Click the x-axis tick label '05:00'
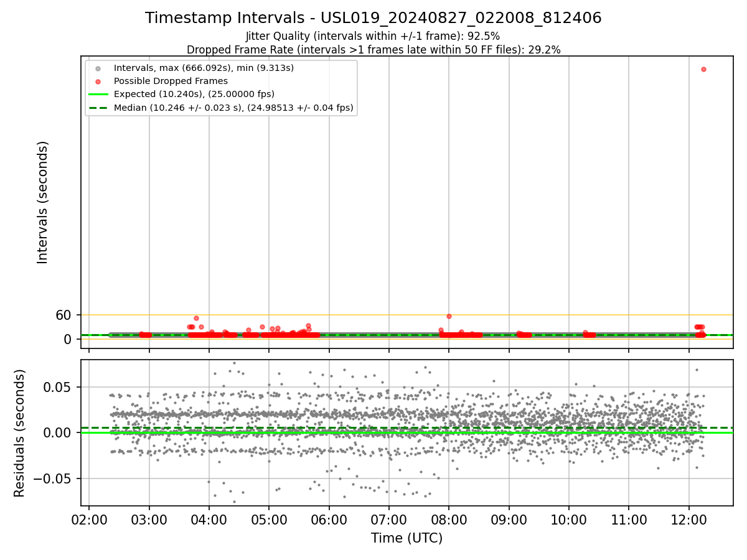The width and height of the screenshot is (747, 560). [269, 519]
